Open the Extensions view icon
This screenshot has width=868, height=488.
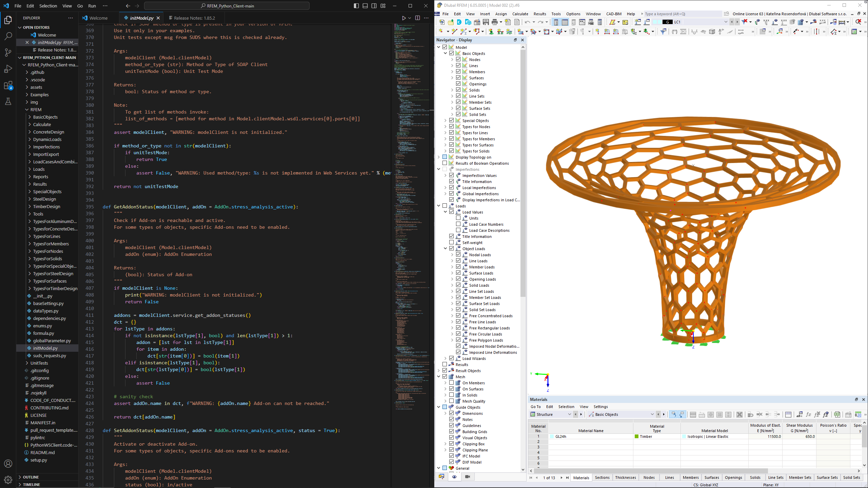coord(8,85)
